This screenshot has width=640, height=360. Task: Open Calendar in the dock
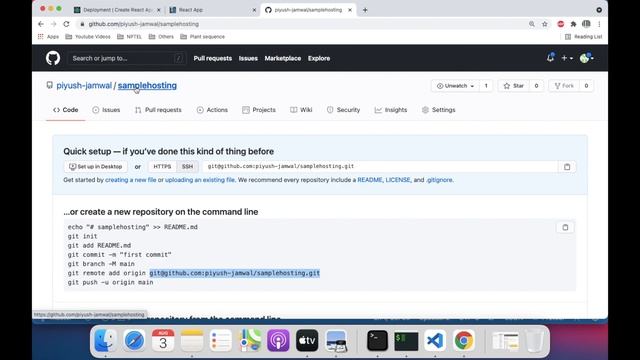pos(163,340)
